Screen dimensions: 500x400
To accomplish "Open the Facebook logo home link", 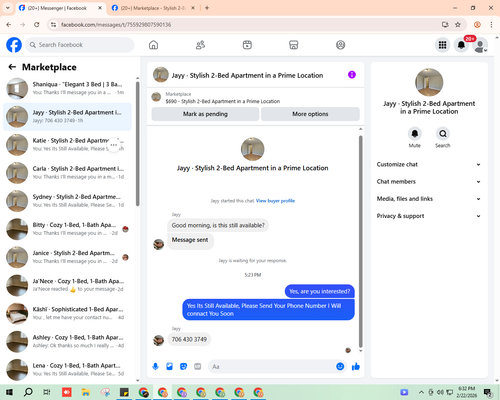I will click(14, 45).
